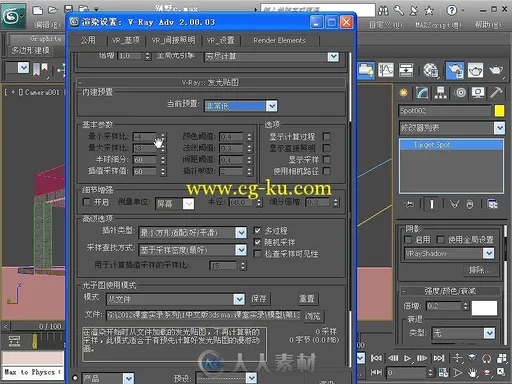
Task: Toggle 使用全局设置 shadow checkbox
Action: click(440, 240)
